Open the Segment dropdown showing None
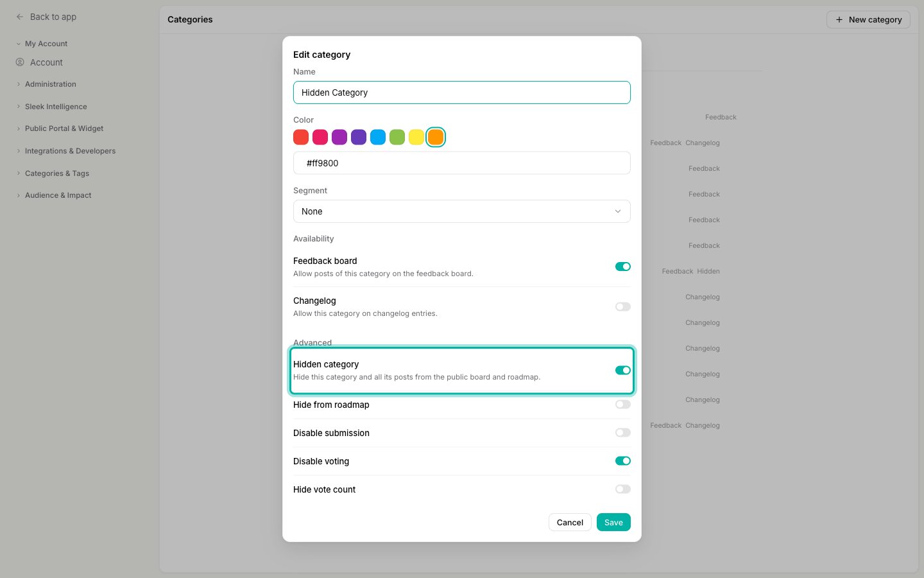The height and width of the screenshot is (578, 924). (x=462, y=211)
